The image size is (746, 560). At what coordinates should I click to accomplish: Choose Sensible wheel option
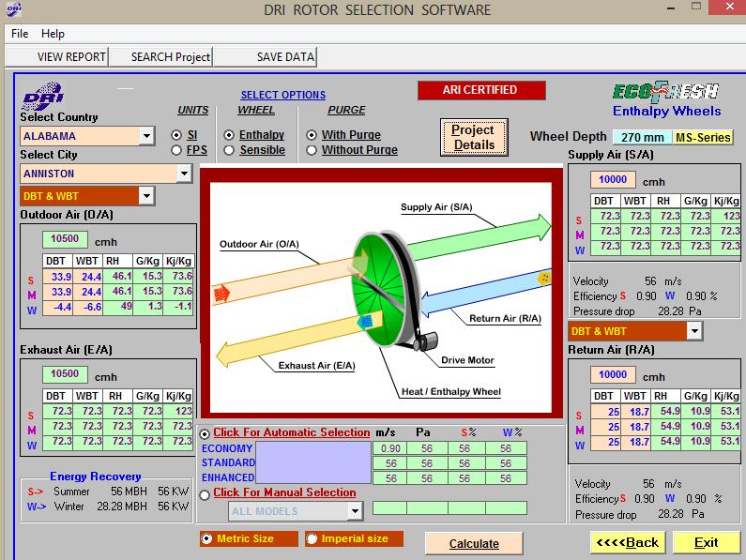point(229,150)
